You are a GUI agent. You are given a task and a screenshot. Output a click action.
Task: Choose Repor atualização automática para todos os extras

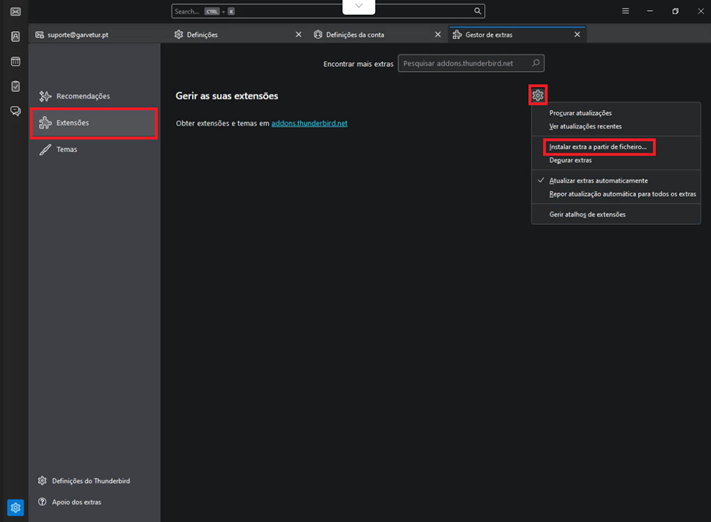(x=616, y=194)
